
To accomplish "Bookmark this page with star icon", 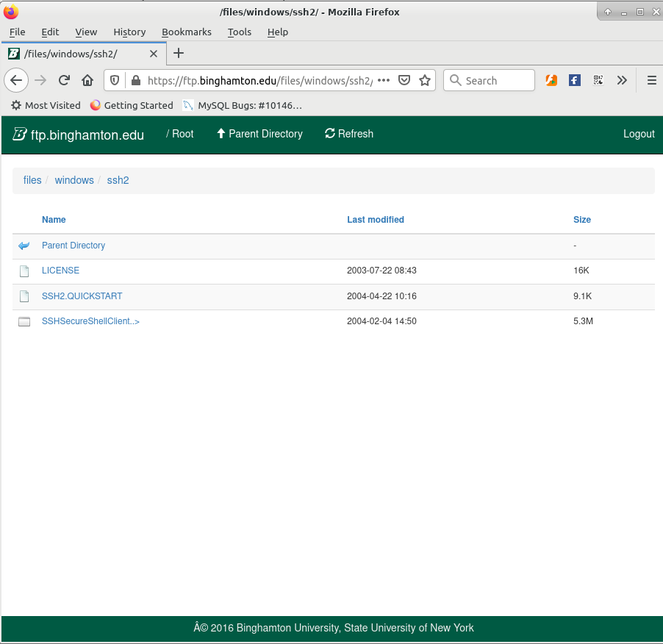I will (x=425, y=80).
